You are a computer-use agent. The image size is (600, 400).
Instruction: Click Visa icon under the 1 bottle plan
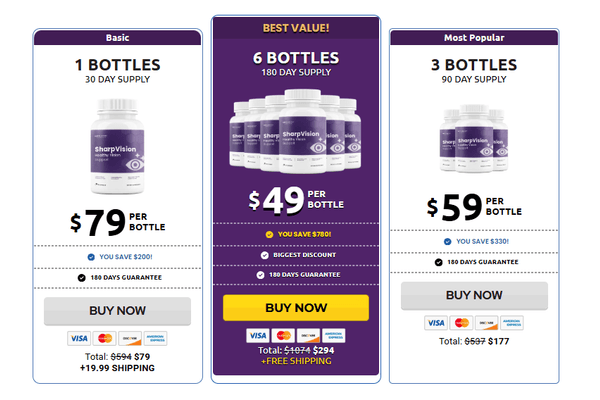79,338
